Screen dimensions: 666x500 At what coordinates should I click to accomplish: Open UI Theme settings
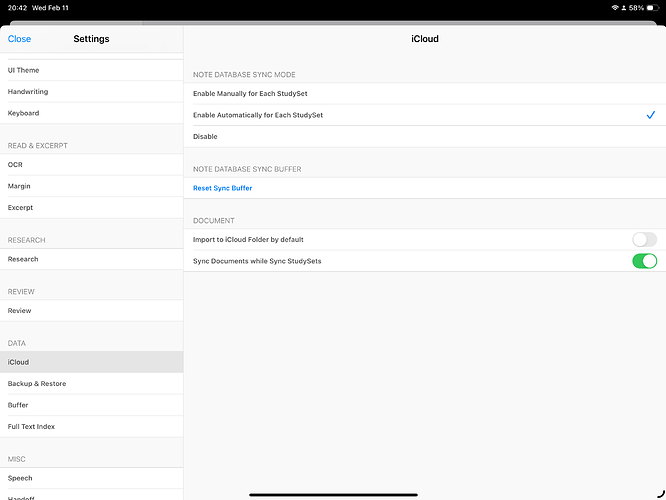click(25, 70)
